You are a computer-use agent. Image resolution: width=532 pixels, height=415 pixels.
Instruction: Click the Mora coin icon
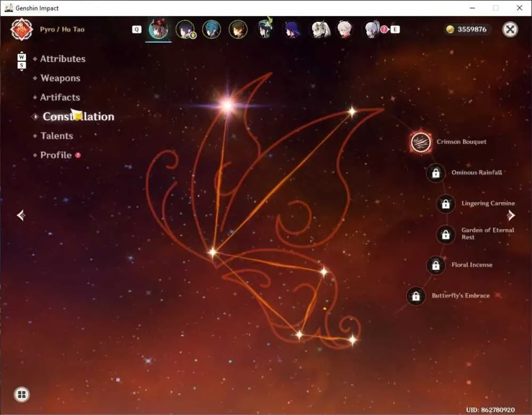tap(450, 29)
